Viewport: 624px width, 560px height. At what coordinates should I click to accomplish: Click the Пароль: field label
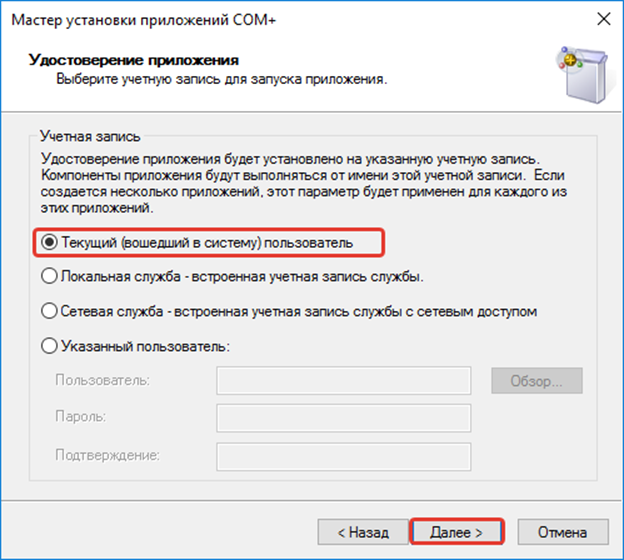tap(81, 417)
